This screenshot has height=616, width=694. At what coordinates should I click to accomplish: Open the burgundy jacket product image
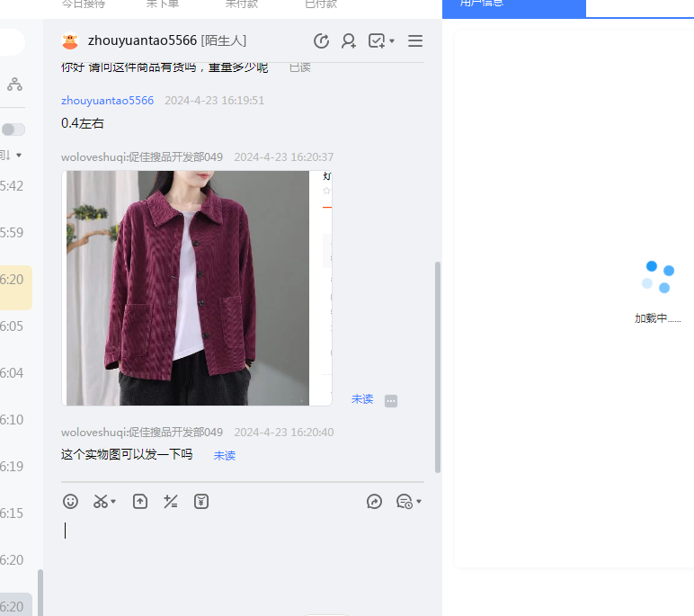[x=188, y=288]
